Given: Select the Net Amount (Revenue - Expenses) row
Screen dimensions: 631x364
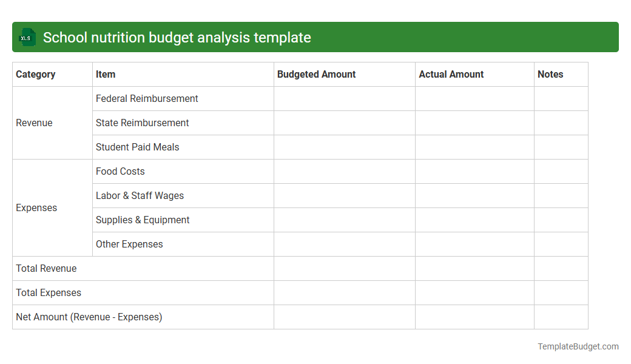Looking at the screenshot, I should pyautogui.click(x=89, y=317).
